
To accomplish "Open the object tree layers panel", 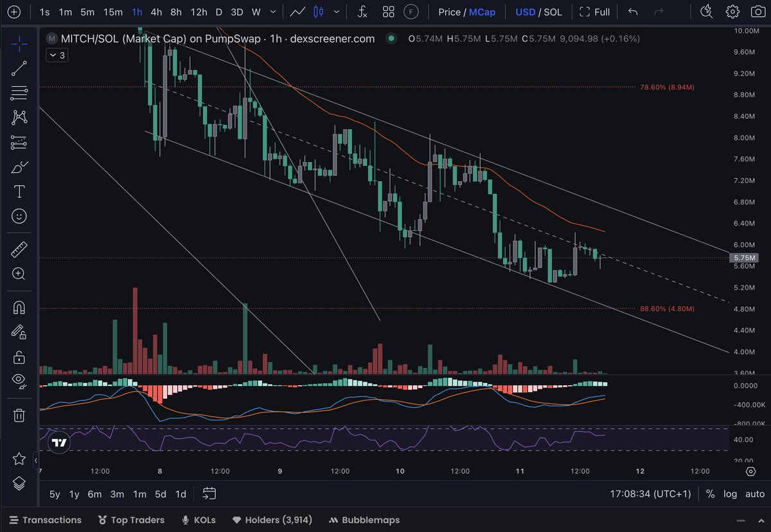I will pyautogui.click(x=19, y=483).
